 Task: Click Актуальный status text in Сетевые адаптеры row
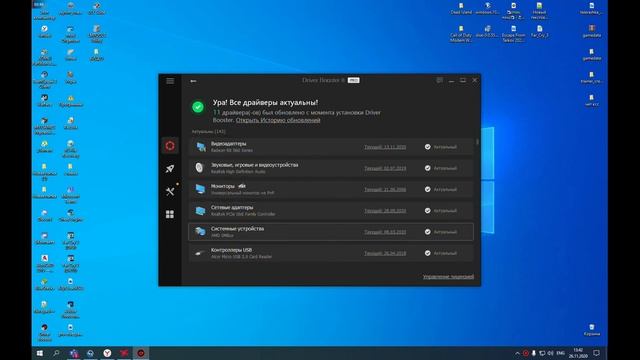pyautogui.click(x=445, y=211)
